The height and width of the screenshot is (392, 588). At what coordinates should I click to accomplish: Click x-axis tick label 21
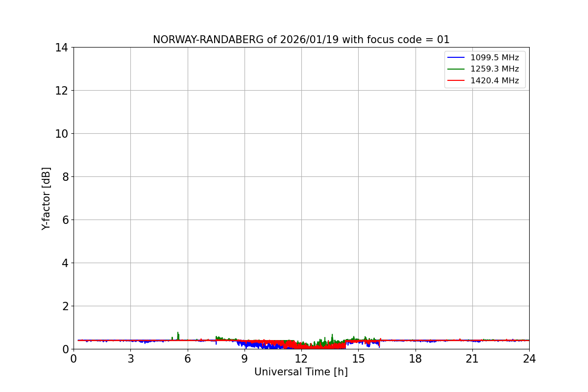click(x=472, y=358)
